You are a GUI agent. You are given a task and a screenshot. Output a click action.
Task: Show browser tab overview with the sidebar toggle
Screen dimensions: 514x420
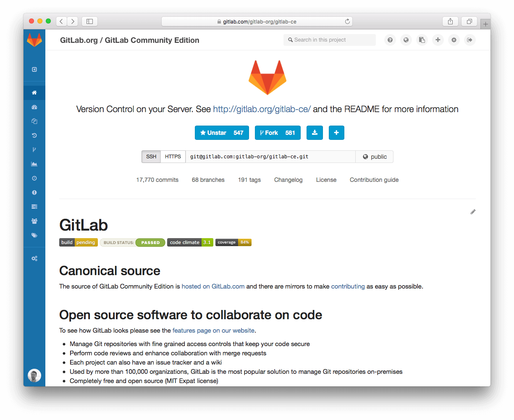pyautogui.click(x=89, y=21)
